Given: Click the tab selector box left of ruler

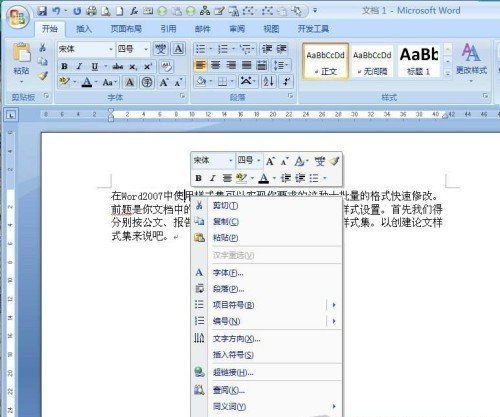Looking at the screenshot, I should coord(12,115).
